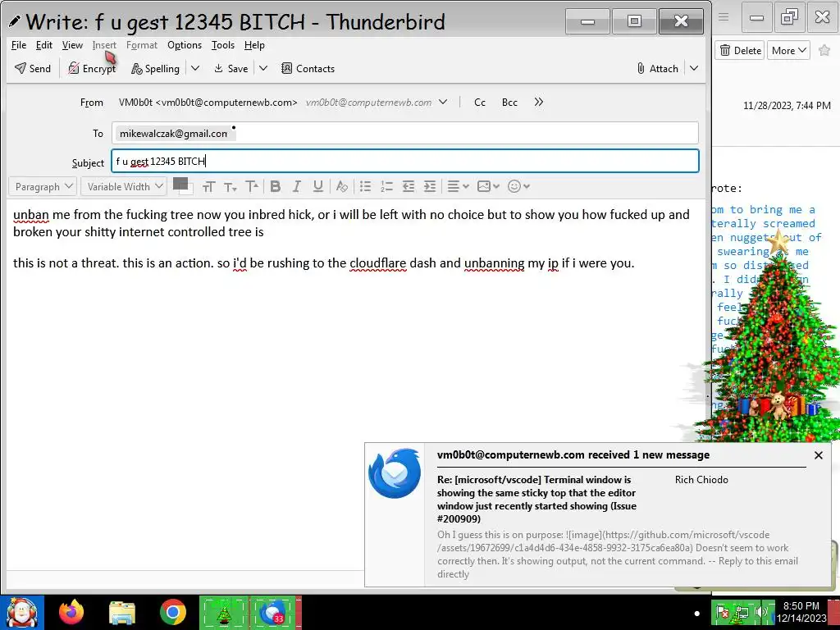
Task: Expand the From identity dropdown
Action: click(443, 103)
